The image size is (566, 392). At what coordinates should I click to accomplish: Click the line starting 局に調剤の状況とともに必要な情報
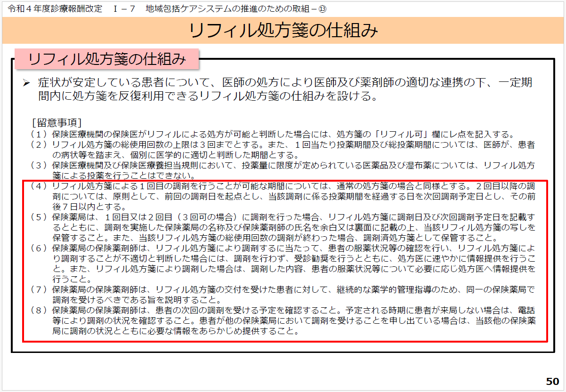(176, 331)
